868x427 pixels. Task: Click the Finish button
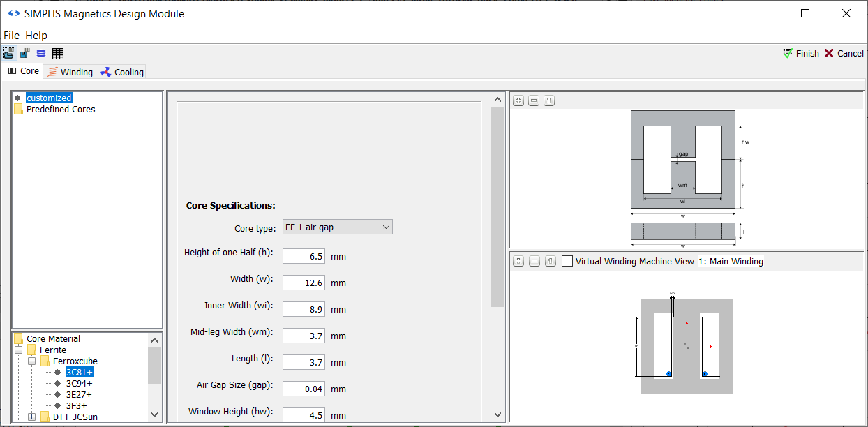point(801,53)
